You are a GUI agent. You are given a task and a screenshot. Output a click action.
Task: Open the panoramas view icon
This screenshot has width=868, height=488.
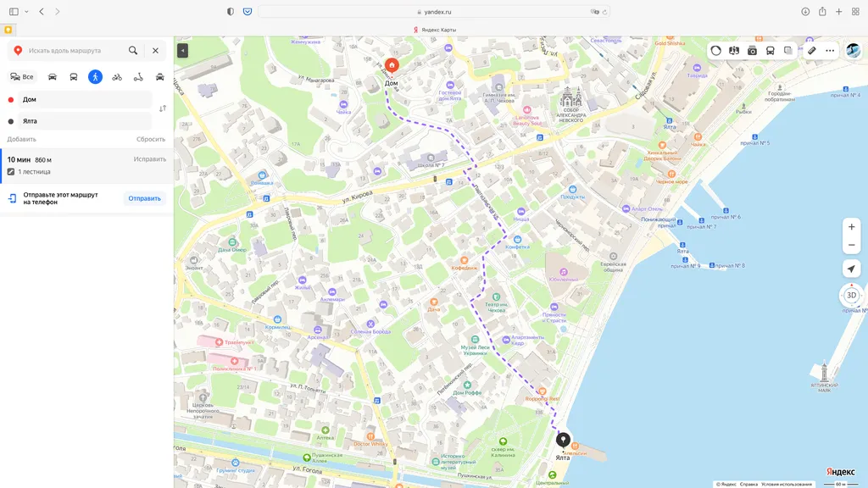click(733, 50)
